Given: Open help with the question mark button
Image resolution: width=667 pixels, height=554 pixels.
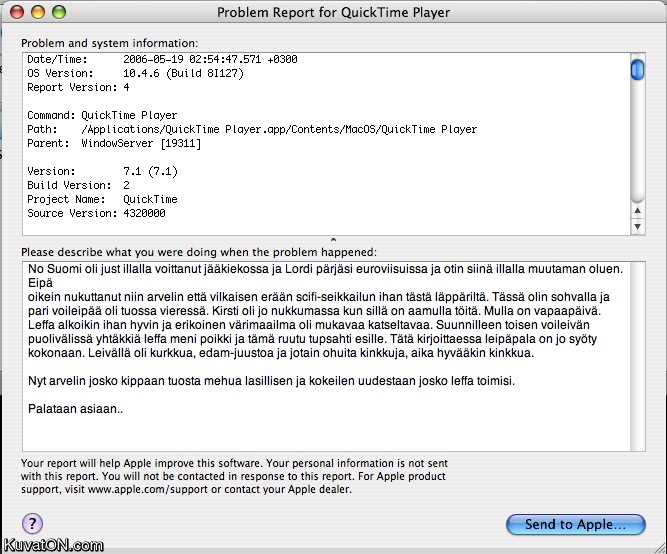Looking at the screenshot, I should pyautogui.click(x=32, y=523).
